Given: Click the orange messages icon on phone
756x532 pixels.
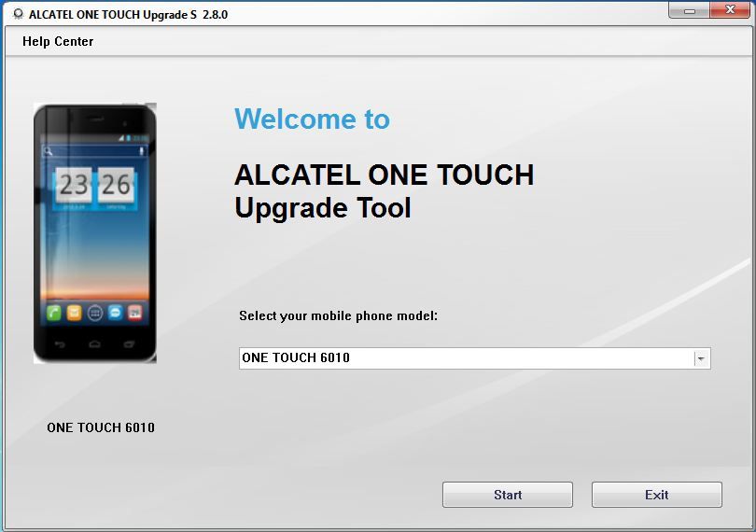Looking at the screenshot, I should tap(74, 313).
